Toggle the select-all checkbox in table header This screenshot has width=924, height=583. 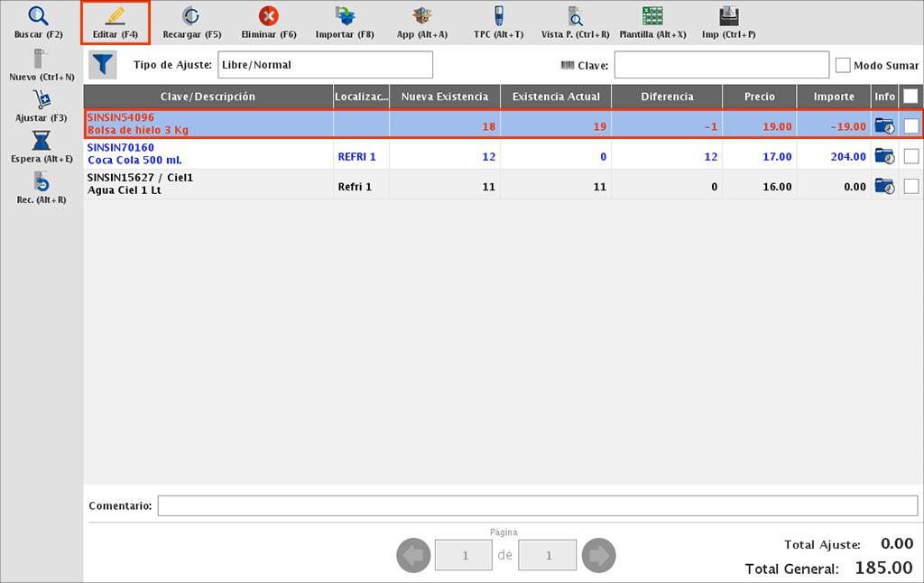(911, 97)
